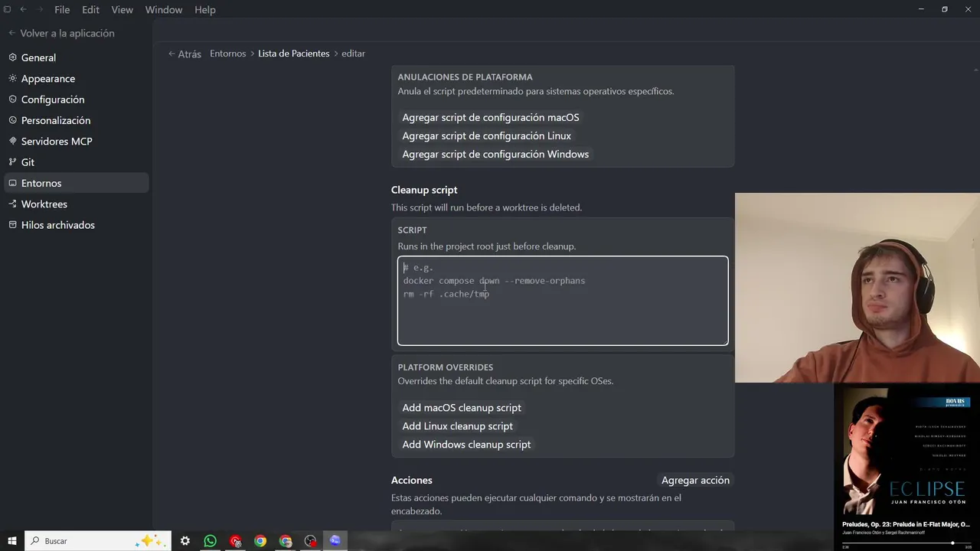This screenshot has width=980, height=551.
Task: Open the Edit menu
Action: 90,10
